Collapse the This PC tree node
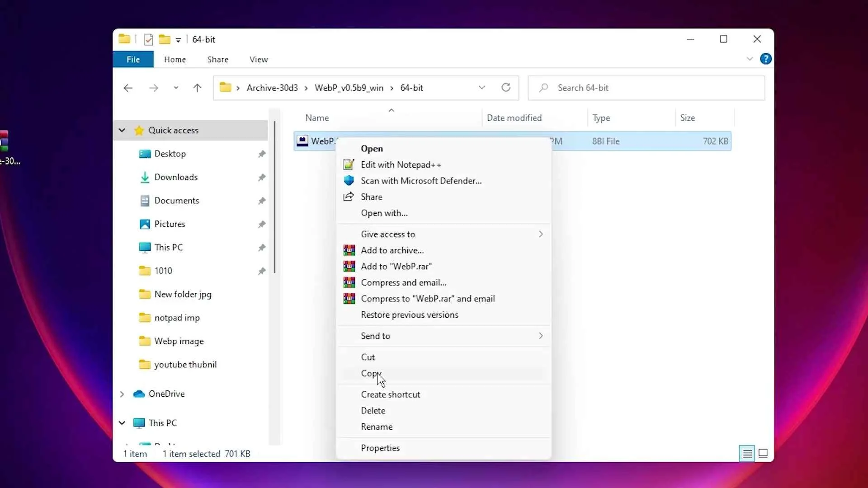Screen dimensions: 868x488 [122, 423]
